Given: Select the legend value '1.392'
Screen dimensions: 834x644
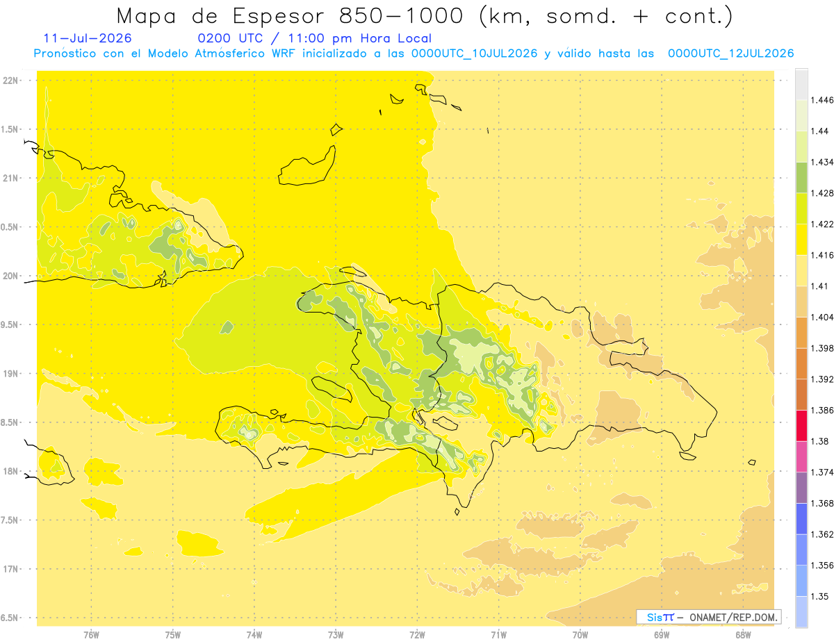Looking at the screenshot, I should 821,379.
